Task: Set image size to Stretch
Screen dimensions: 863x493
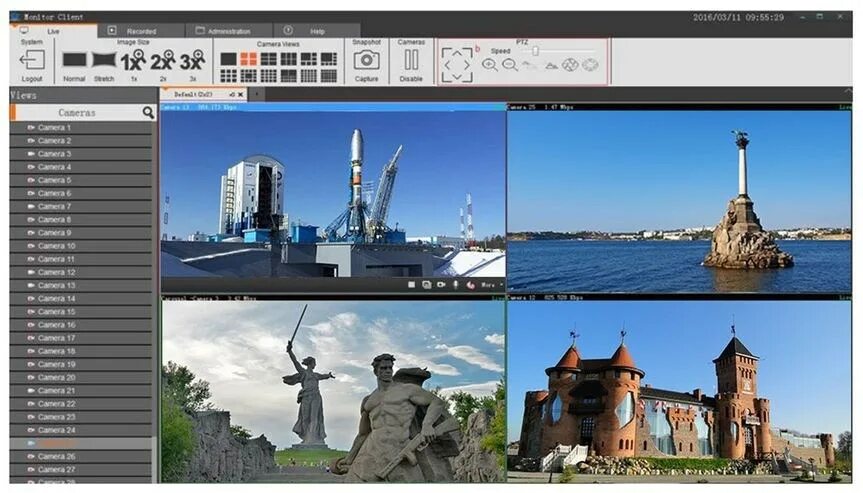Action: click(x=104, y=59)
